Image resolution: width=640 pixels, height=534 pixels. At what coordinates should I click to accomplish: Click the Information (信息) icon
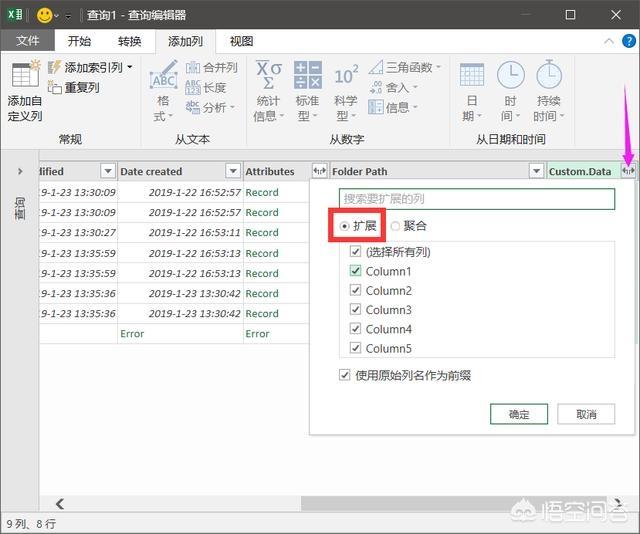376,107
